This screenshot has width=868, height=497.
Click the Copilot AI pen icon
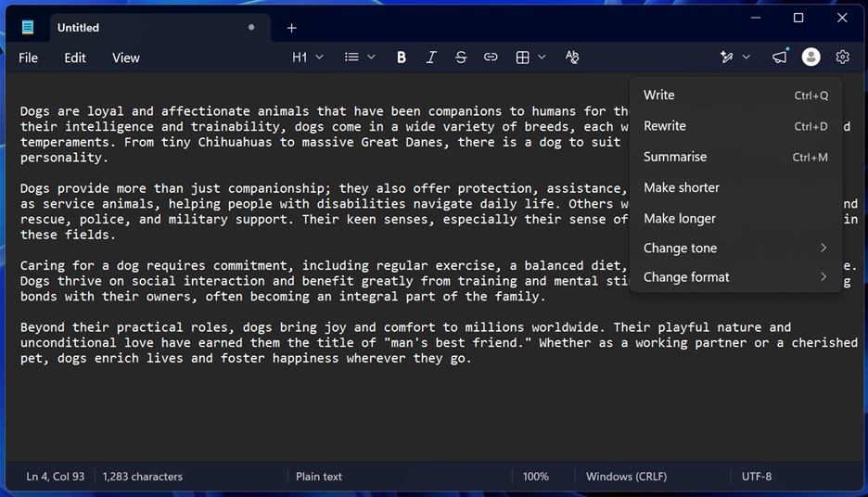[x=727, y=57]
